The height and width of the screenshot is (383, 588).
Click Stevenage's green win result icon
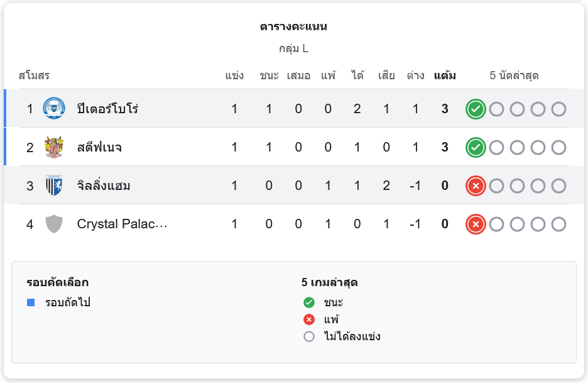click(x=476, y=147)
